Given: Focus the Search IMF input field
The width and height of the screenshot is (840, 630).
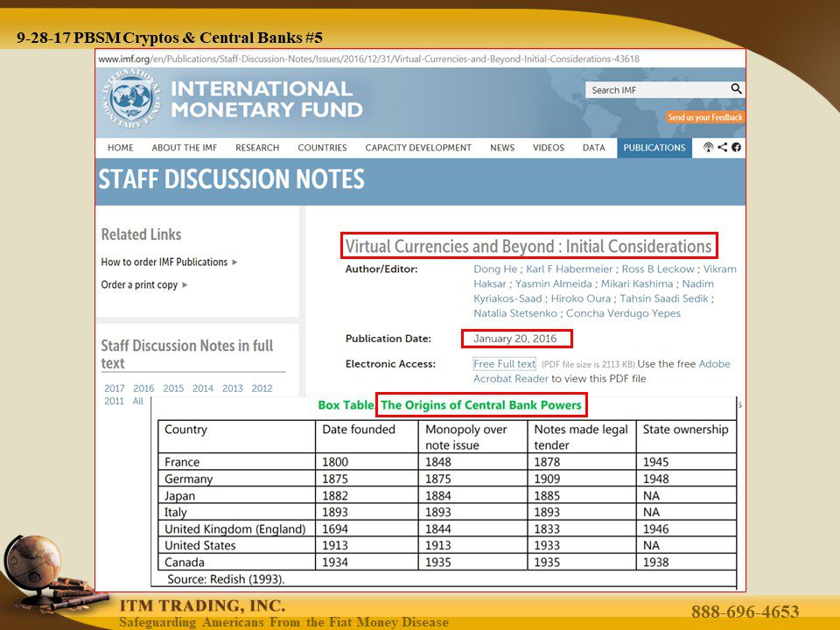Looking at the screenshot, I should click(x=658, y=90).
